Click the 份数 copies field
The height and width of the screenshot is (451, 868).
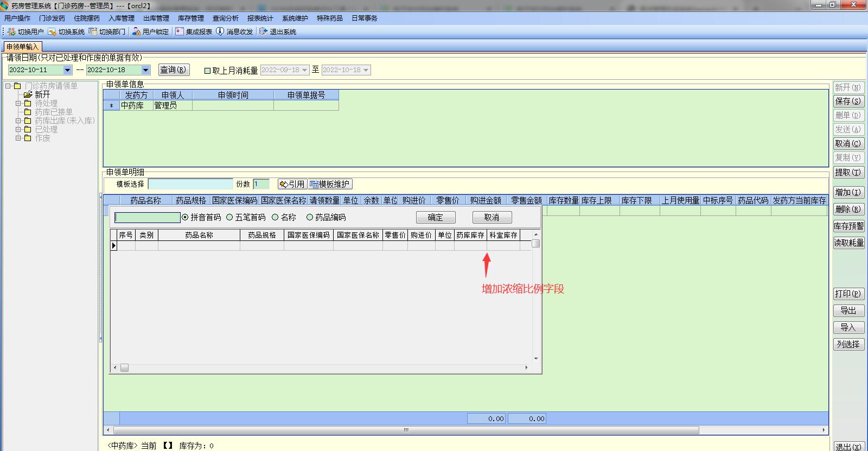261,184
